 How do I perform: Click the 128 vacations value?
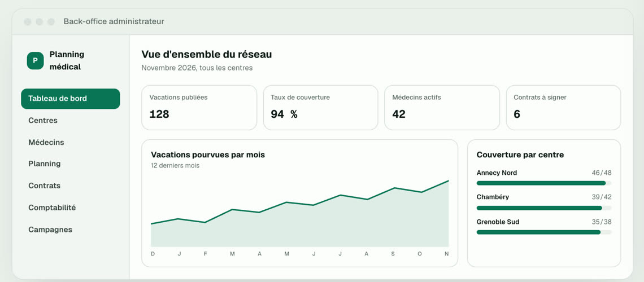tap(159, 114)
